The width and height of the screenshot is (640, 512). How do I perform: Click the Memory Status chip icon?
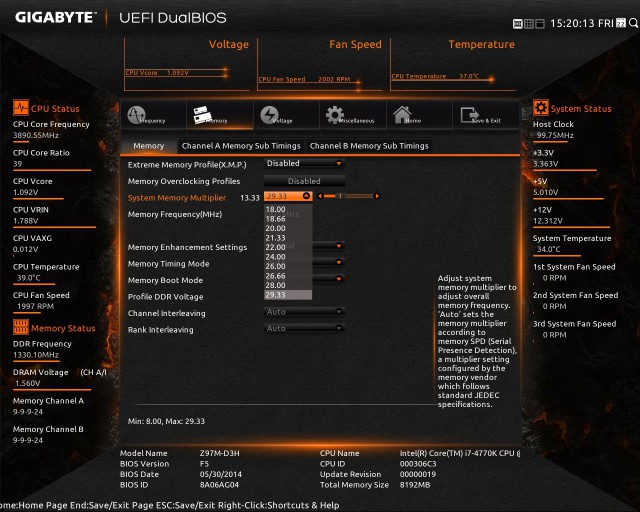20,327
